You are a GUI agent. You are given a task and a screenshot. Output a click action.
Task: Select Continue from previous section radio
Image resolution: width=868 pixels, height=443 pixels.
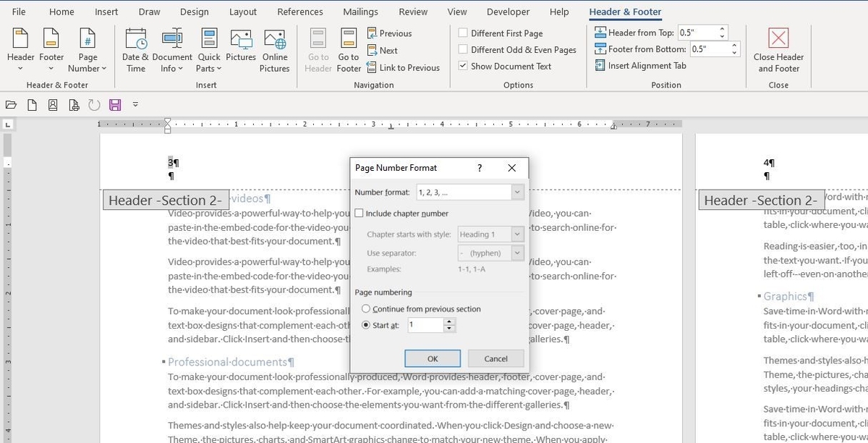pyautogui.click(x=366, y=309)
